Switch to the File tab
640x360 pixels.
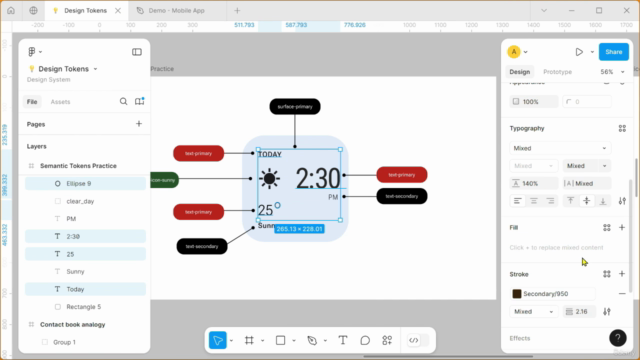[x=32, y=102]
